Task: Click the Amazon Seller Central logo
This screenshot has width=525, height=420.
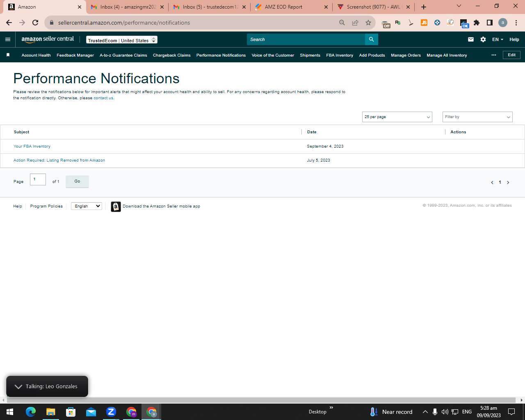Action: point(48,39)
